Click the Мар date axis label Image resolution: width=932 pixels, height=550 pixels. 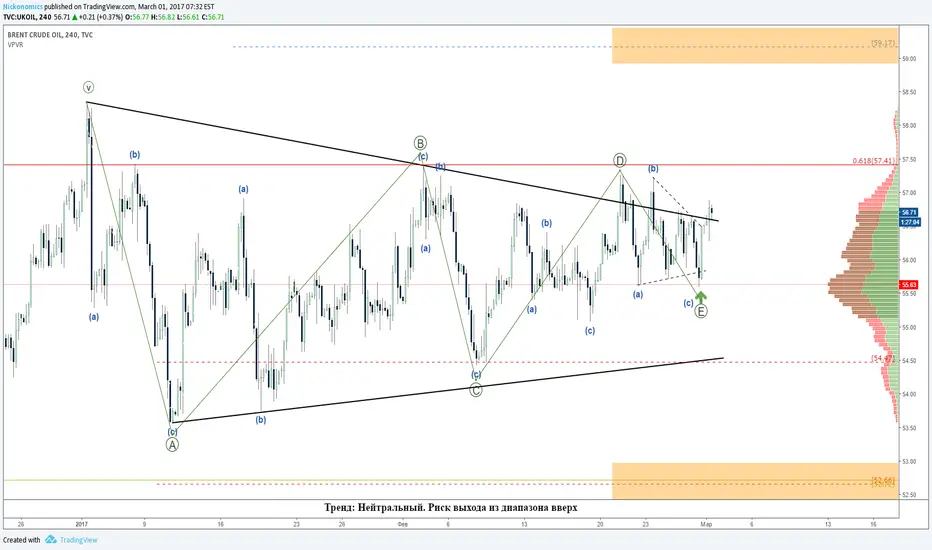(x=706, y=524)
